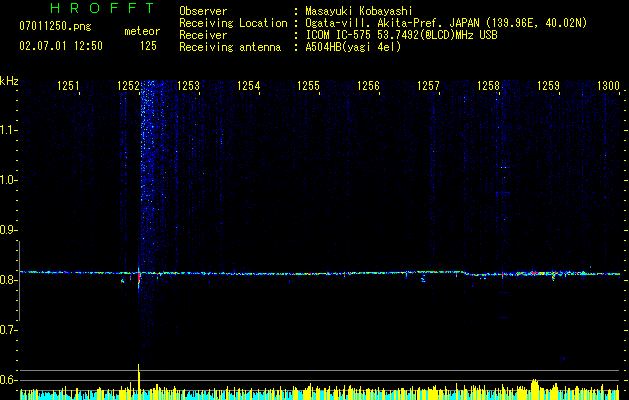This screenshot has height=400, width=629.
Task: Click the HROFFT title text
Action: pyautogui.click(x=103, y=8)
